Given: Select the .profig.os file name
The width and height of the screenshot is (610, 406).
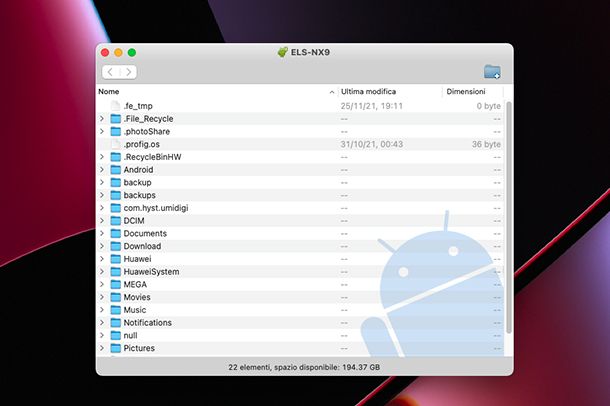Looking at the screenshot, I should 142,144.
